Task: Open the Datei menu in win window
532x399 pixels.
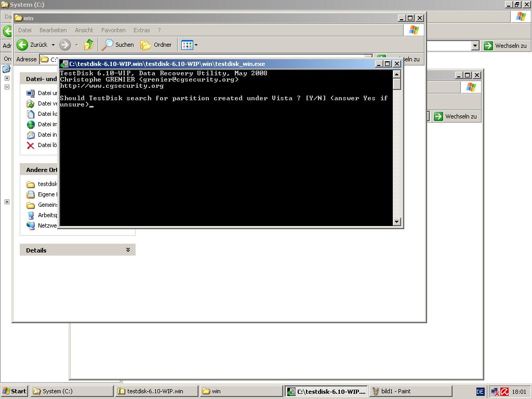Action: click(x=25, y=30)
